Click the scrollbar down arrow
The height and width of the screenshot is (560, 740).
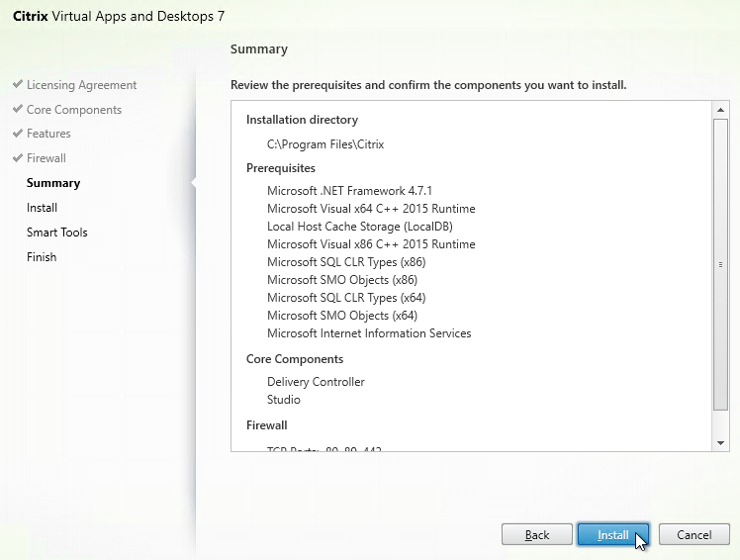click(720, 443)
